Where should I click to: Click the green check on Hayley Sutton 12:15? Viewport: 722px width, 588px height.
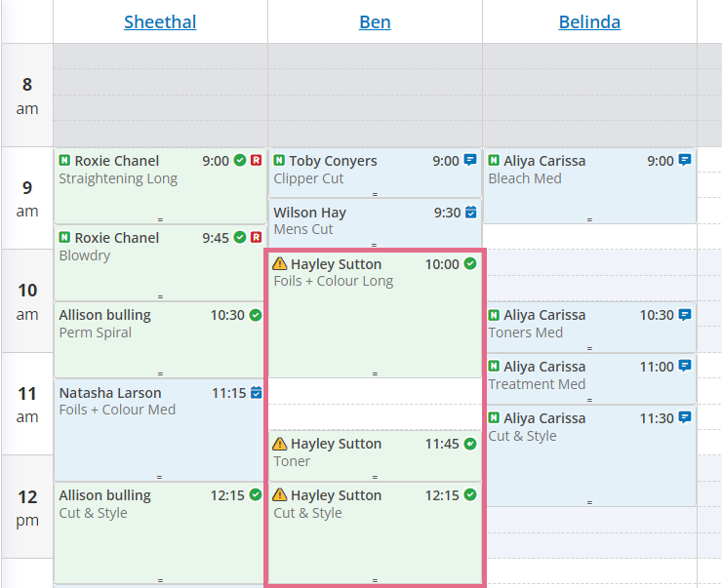[x=470, y=494]
